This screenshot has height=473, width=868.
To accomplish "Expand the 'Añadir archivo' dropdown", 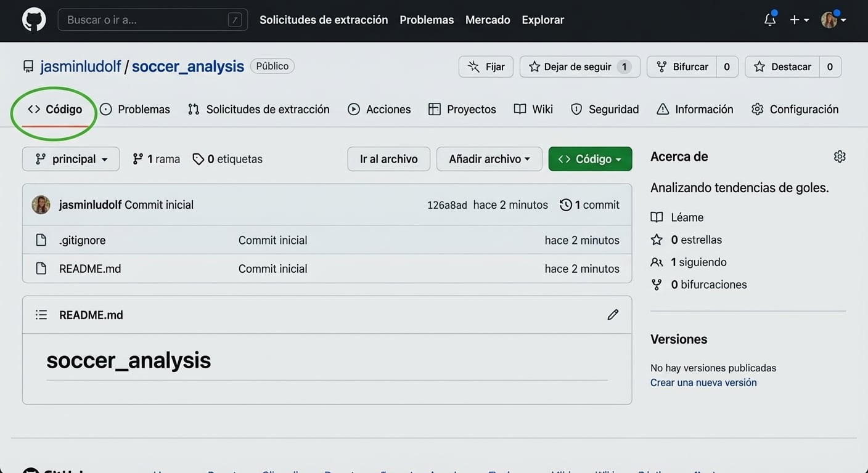I will point(489,159).
